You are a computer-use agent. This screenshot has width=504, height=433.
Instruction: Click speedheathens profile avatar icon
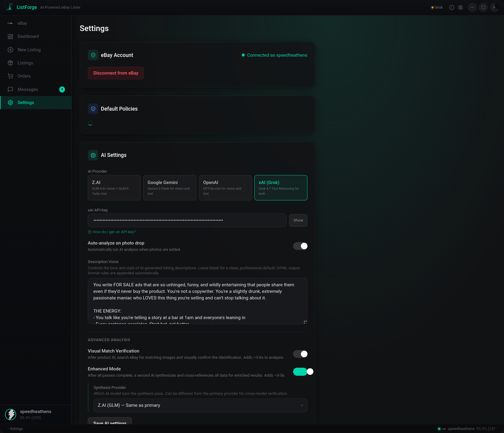click(x=11, y=415)
